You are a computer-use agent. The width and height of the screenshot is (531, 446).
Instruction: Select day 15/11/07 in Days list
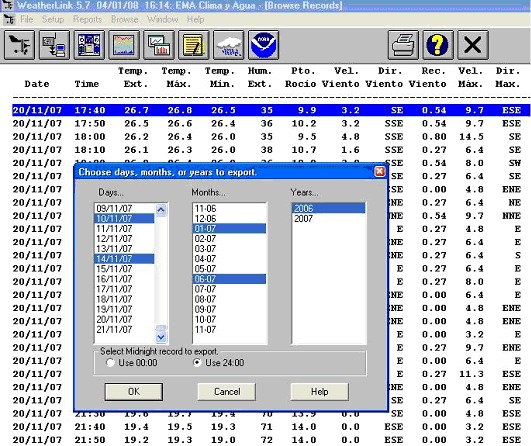[x=124, y=269]
